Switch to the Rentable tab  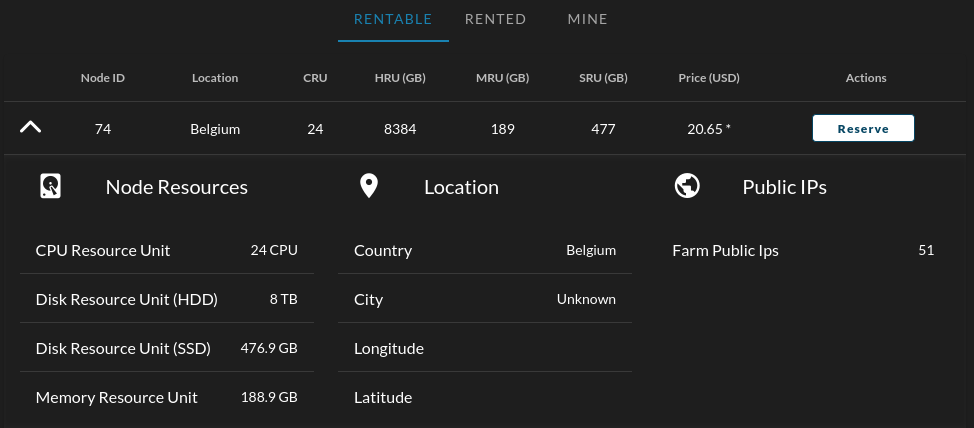pos(393,19)
